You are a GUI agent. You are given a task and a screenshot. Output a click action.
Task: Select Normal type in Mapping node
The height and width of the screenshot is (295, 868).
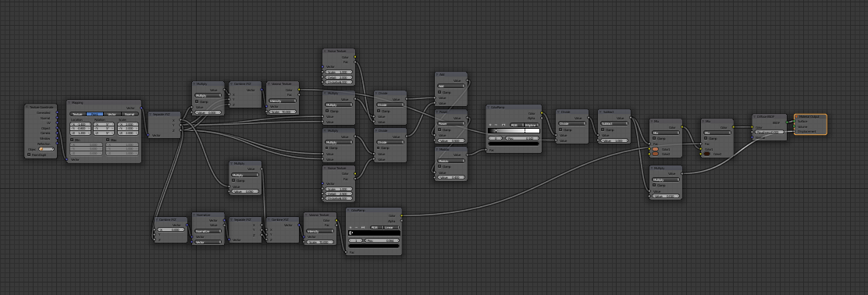coord(130,114)
